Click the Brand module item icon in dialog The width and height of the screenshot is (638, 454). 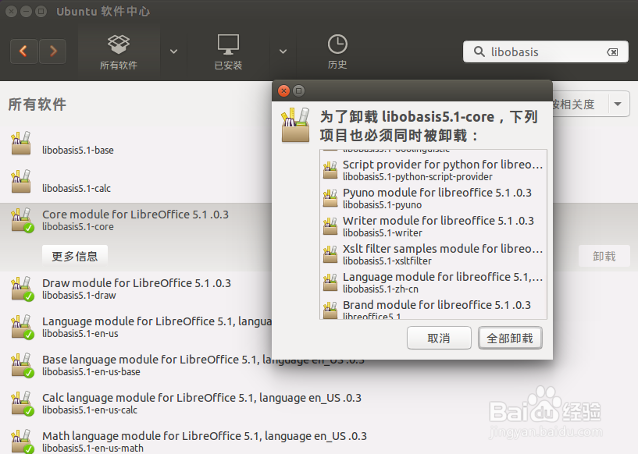(x=330, y=310)
